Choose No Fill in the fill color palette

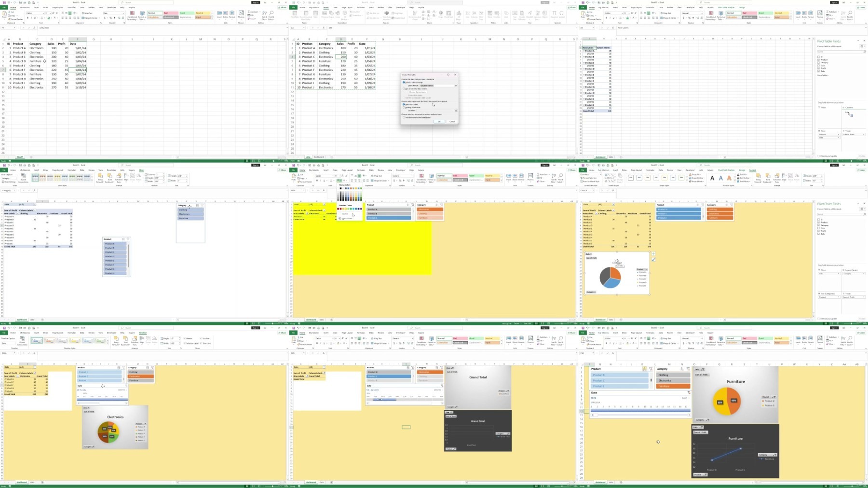pos(345,214)
